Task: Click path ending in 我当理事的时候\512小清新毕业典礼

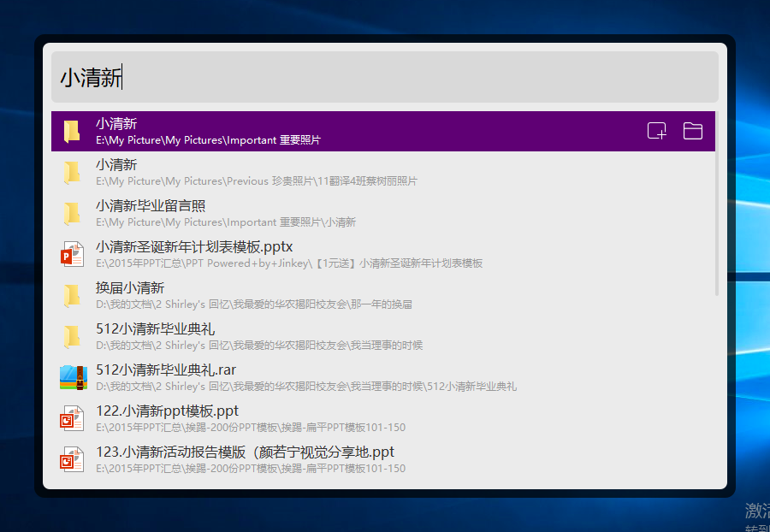Action: (x=306, y=387)
